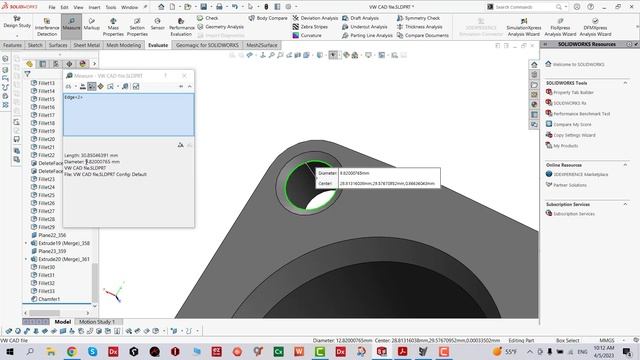640x360 pixels.
Task: Click feature tree vertical scrollbar
Action: pos(95,282)
